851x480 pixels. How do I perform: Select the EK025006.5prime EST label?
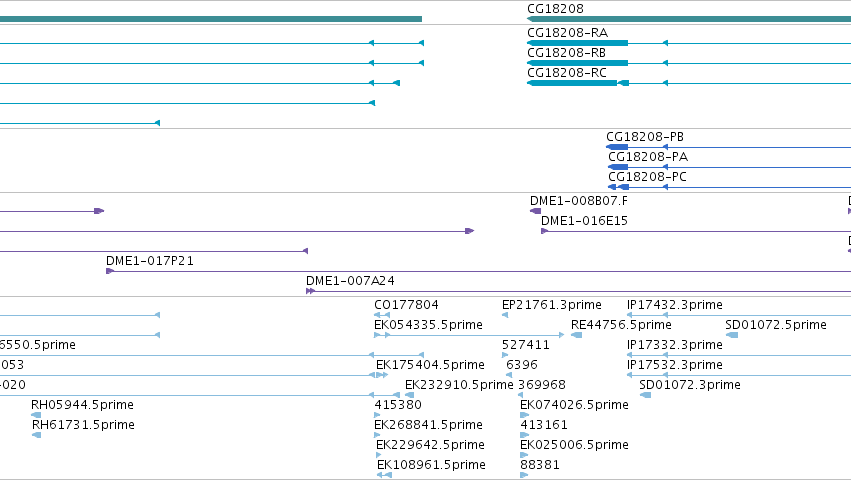(574, 445)
